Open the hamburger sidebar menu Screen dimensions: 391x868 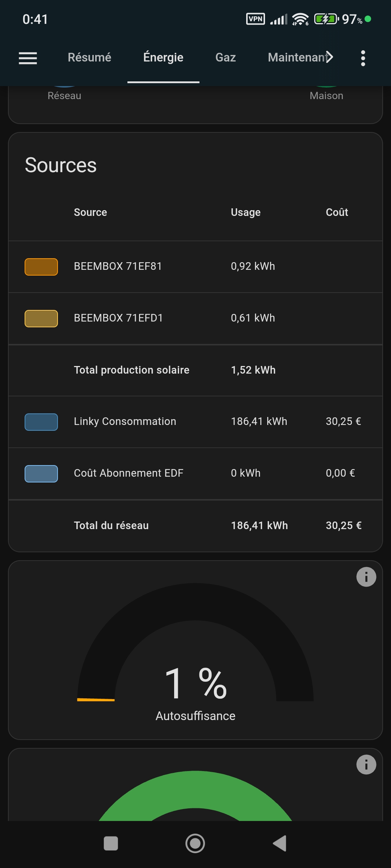pyautogui.click(x=28, y=58)
